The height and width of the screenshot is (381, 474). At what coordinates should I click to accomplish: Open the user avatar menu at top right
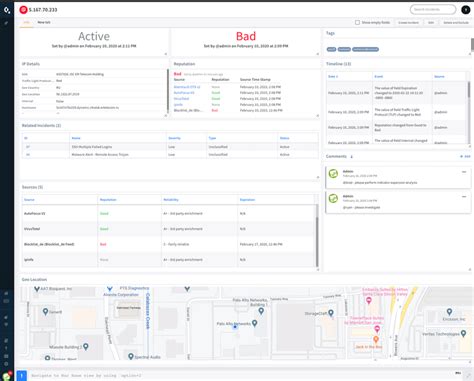(465, 10)
